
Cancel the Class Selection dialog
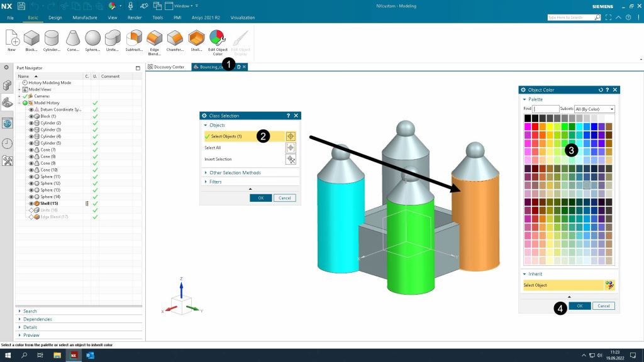[x=284, y=198]
